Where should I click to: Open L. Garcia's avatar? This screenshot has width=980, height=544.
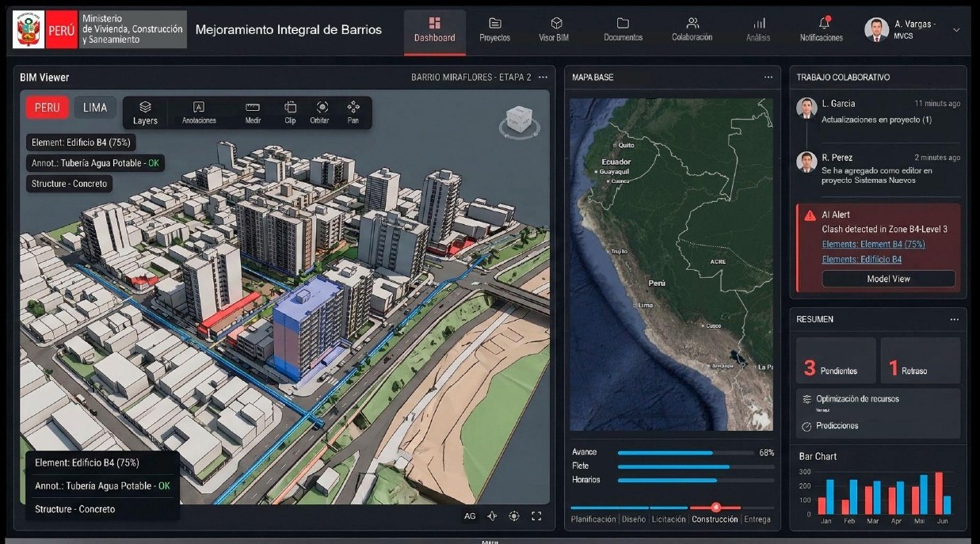pyautogui.click(x=806, y=108)
